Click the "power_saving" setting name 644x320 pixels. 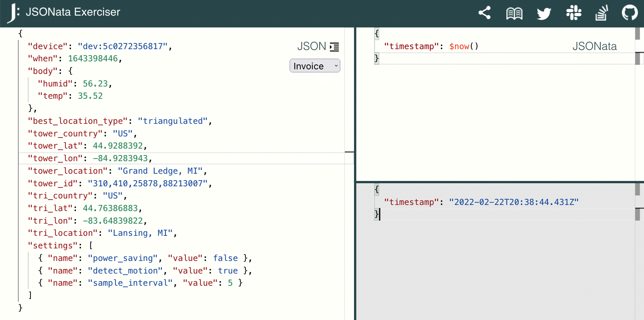(123, 258)
